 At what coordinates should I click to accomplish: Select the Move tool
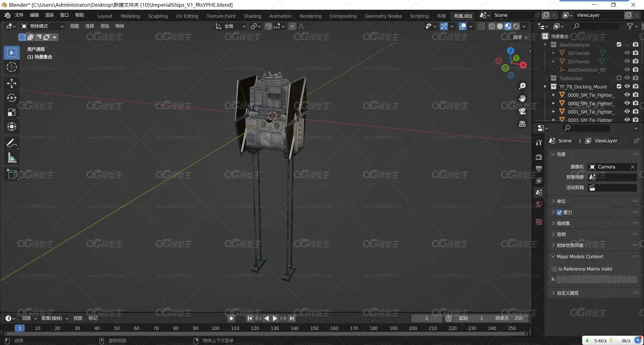(12, 83)
